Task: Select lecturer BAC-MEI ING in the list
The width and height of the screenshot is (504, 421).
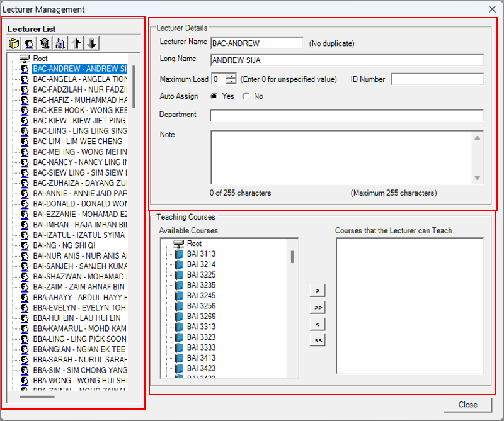Action: click(x=80, y=152)
